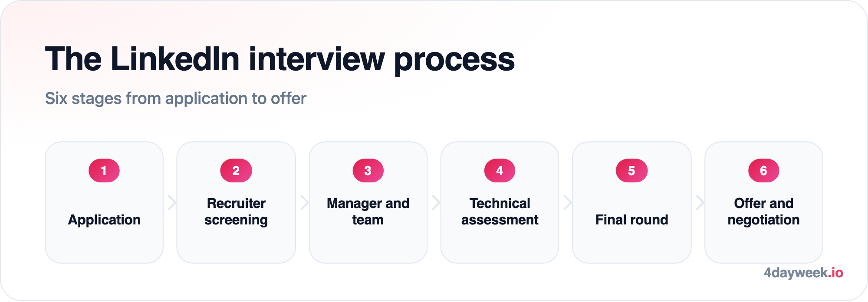Click chevron between Application and Recruiter screening
Screen dimensions: 868x302
click(172, 202)
